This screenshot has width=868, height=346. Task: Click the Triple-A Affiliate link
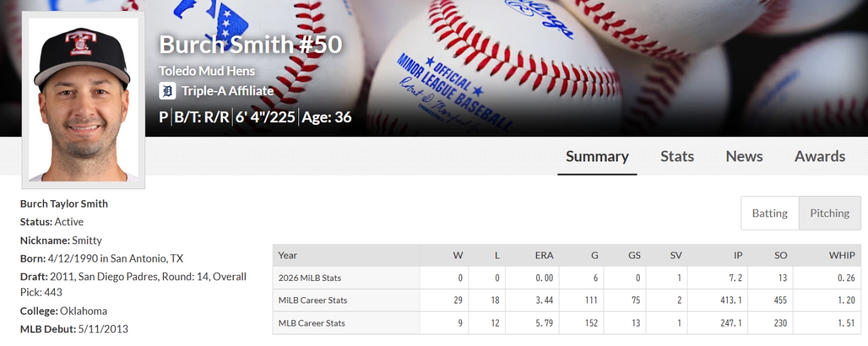point(227,91)
